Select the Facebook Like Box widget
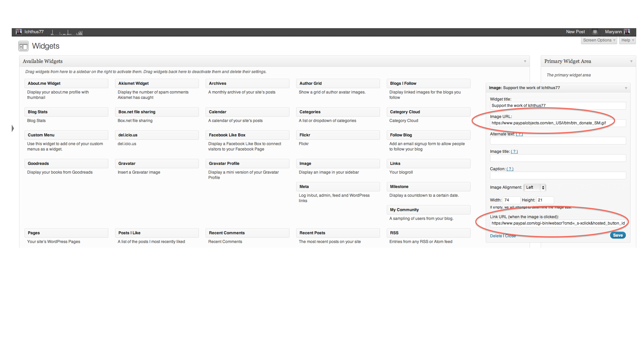The height and width of the screenshot is (362, 644). click(x=247, y=135)
